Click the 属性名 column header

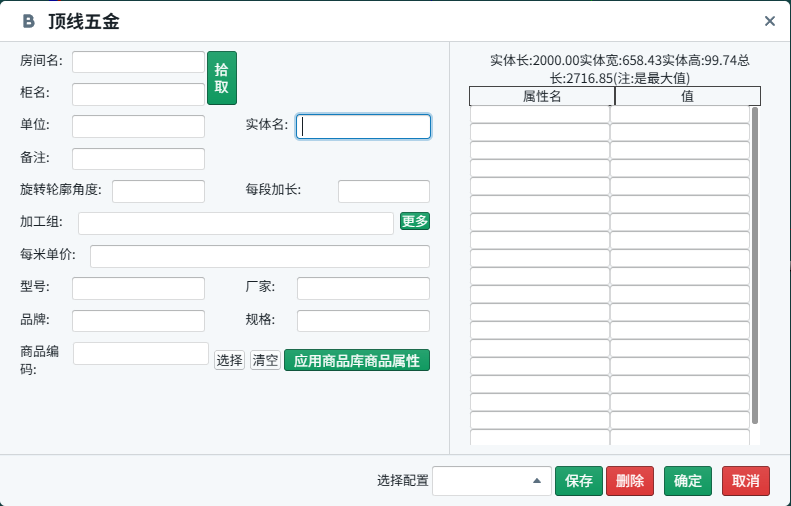click(x=542, y=96)
